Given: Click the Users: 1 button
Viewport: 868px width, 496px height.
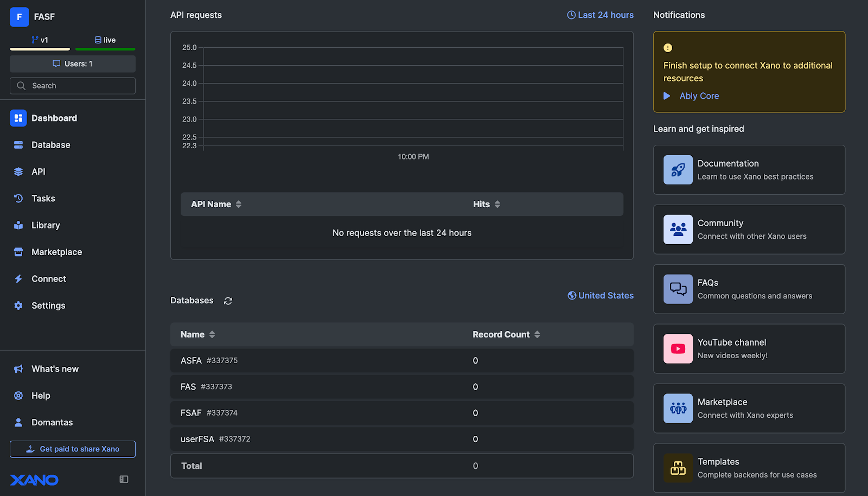Looking at the screenshot, I should click(73, 63).
